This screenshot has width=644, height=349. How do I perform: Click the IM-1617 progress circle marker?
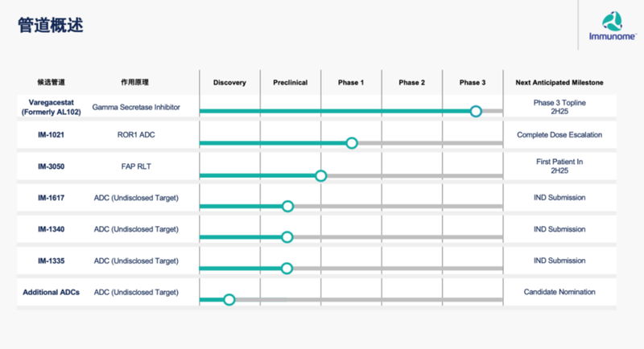tap(287, 207)
